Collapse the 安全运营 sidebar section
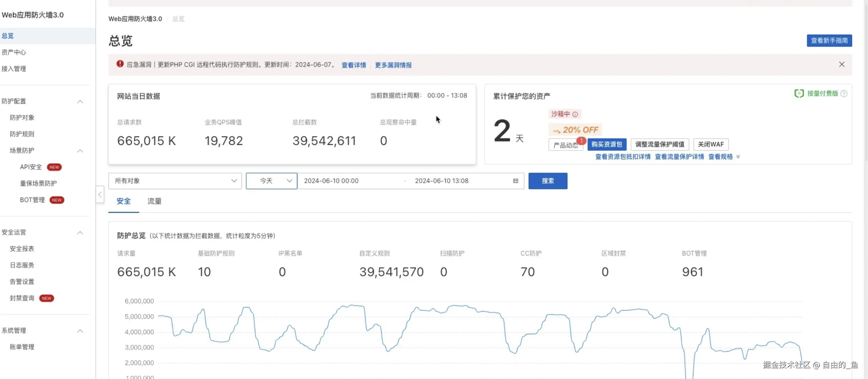Image resolution: width=868 pixels, height=379 pixels. [80, 233]
